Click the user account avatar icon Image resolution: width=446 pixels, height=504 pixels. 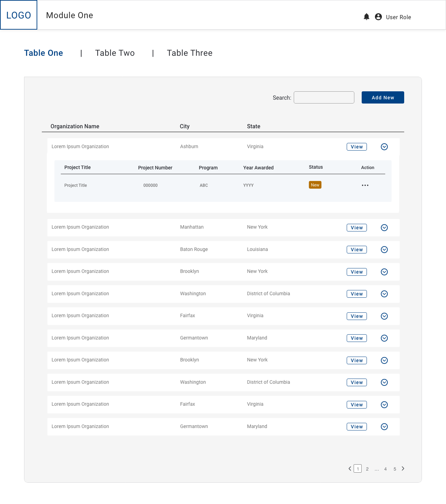click(378, 17)
